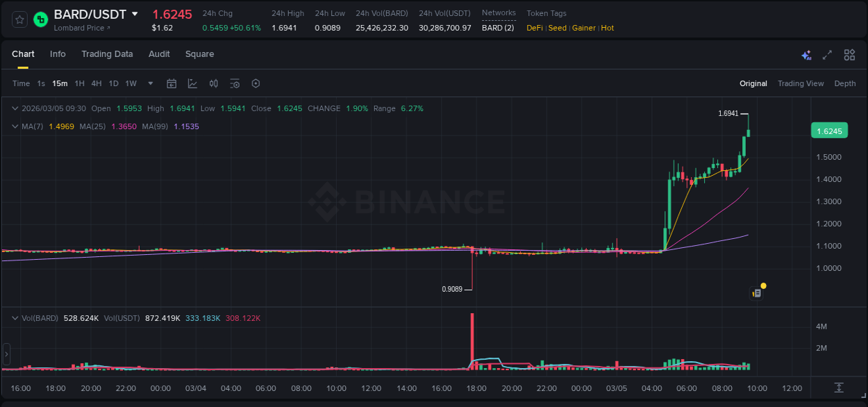This screenshot has height=407, width=868.
Task: Open the indicators list settings icon
Action: [x=235, y=83]
